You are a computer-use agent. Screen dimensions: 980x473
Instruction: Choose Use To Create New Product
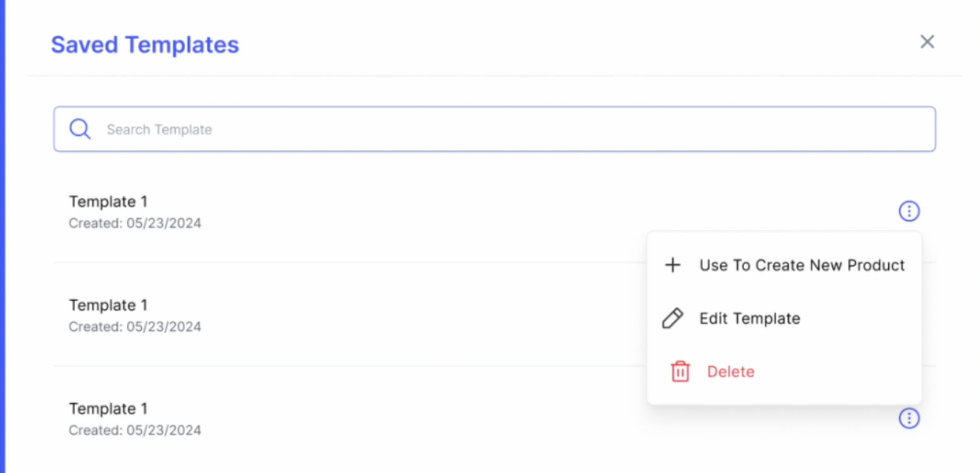pos(801,265)
